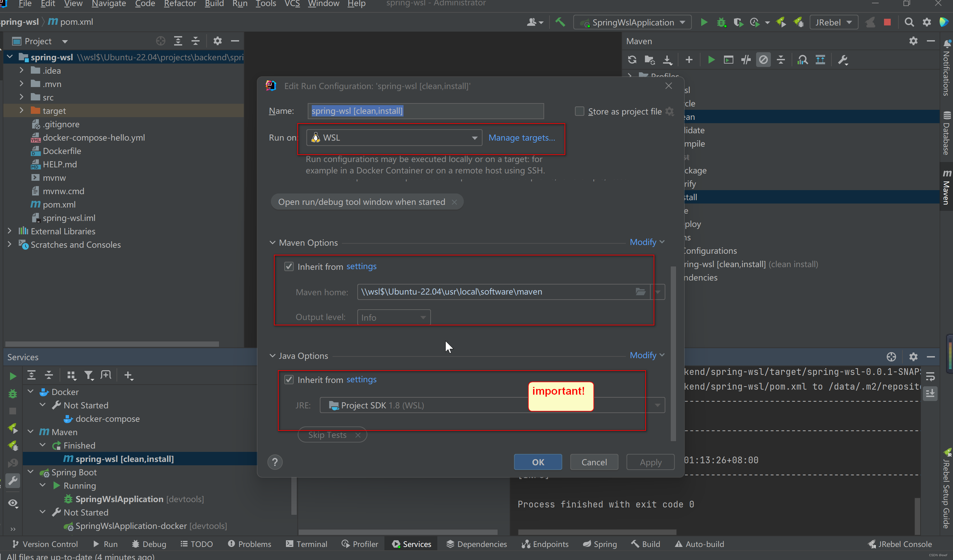This screenshot has width=953, height=560.
Task: Click OK button to confirm run configuration
Action: 538,462
